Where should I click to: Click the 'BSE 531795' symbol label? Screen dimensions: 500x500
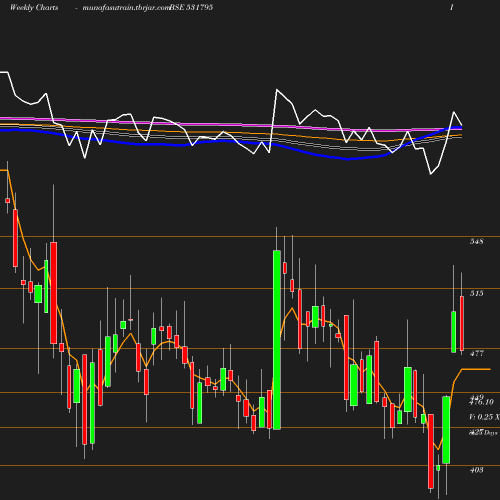pos(191,7)
